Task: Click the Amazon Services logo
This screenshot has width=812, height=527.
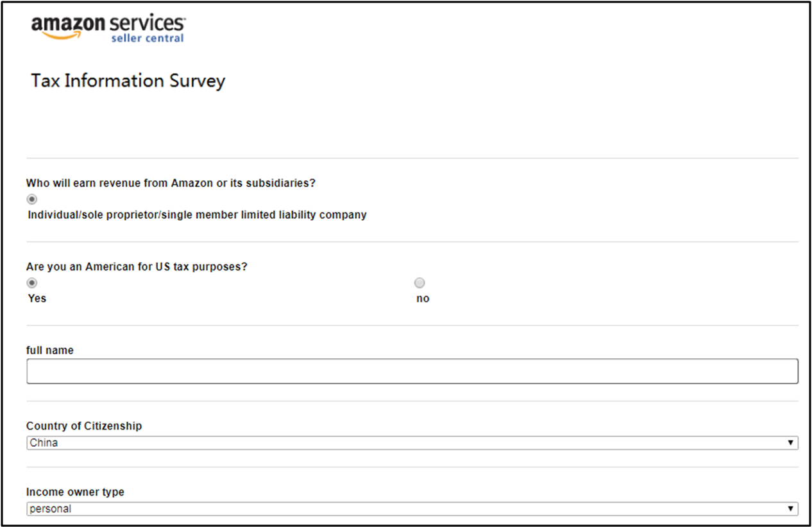Action: pyautogui.click(x=108, y=24)
